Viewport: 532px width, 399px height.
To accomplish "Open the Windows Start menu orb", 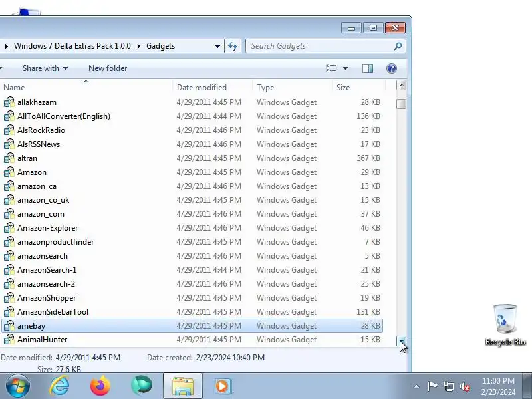I will coord(17,386).
